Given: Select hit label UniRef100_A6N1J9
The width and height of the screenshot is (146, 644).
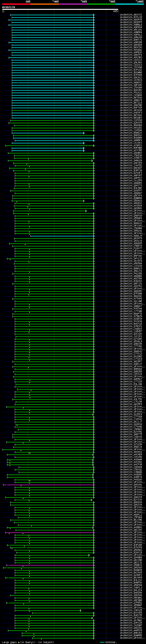Looking at the screenshot, I should tap(131, 236).
